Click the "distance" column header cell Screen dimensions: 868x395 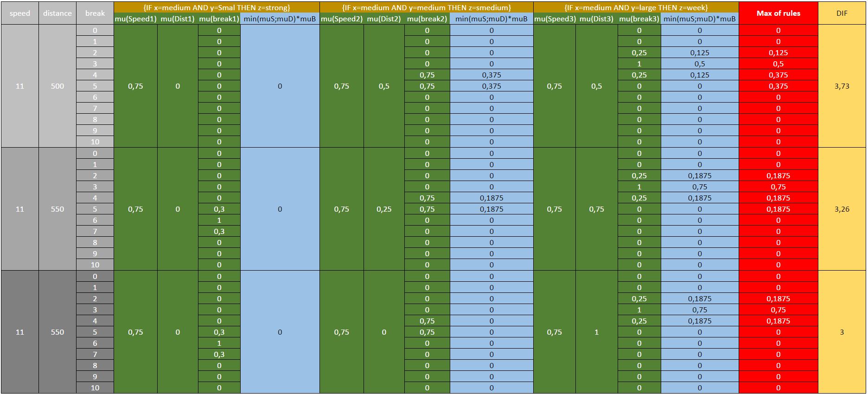[57, 13]
